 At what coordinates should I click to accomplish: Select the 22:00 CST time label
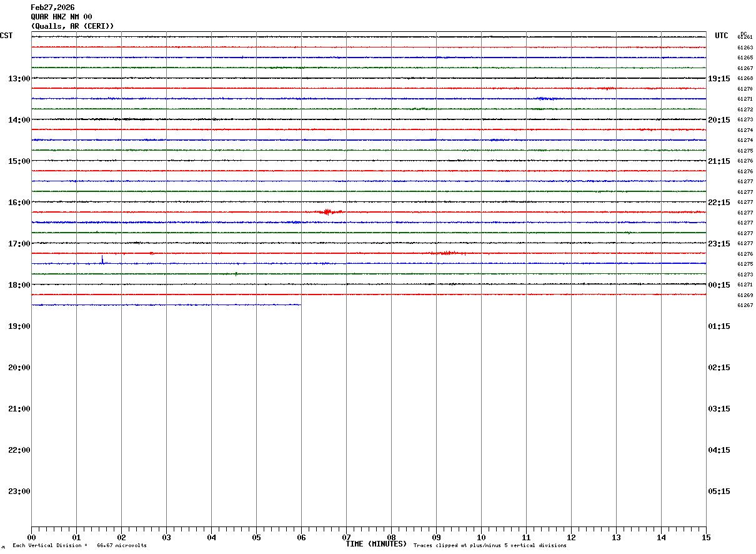[19, 450]
